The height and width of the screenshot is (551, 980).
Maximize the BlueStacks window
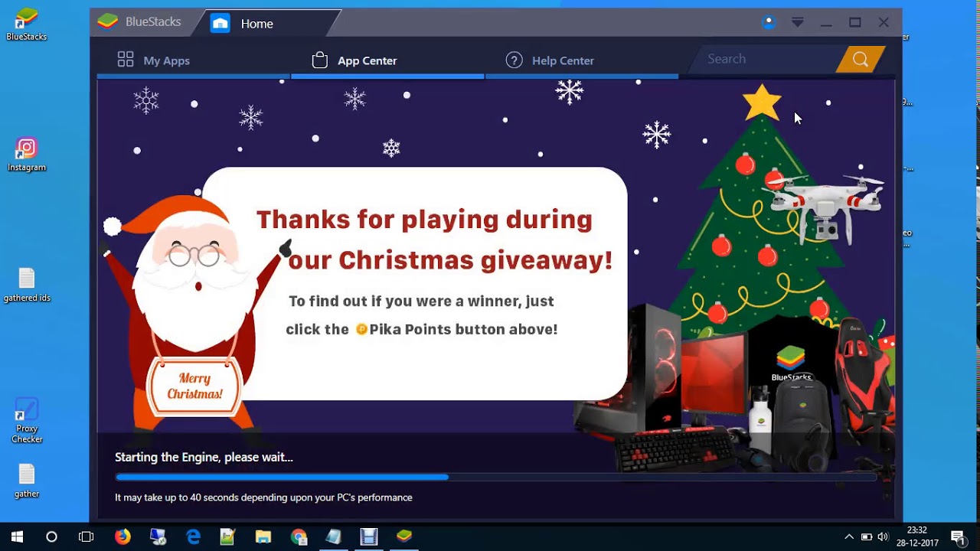click(855, 23)
